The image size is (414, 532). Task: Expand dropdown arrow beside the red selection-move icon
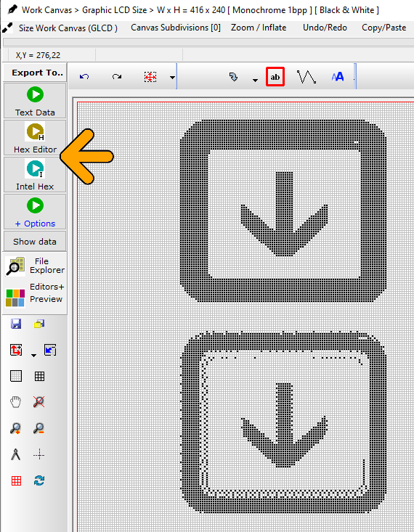coord(173,78)
